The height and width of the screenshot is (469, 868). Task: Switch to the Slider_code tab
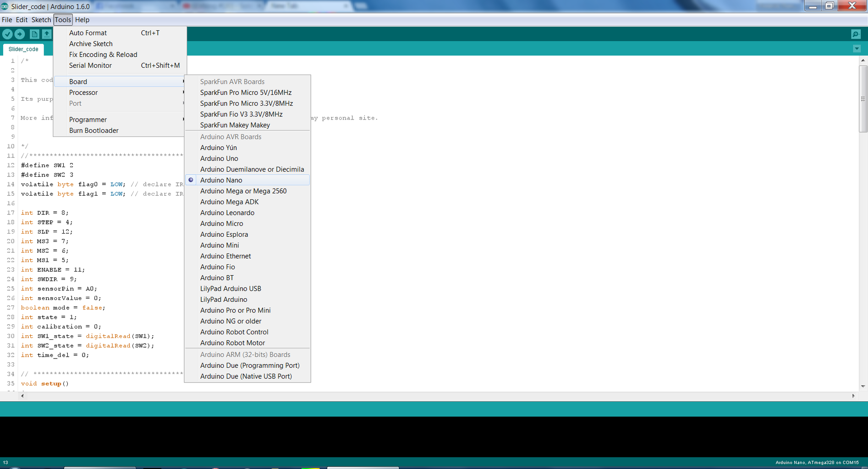[x=23, y=49]
